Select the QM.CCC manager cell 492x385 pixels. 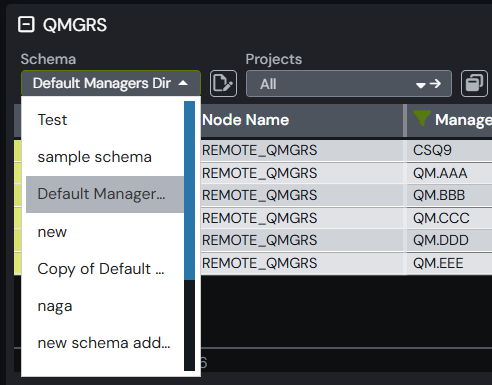[x=449, y=218]
